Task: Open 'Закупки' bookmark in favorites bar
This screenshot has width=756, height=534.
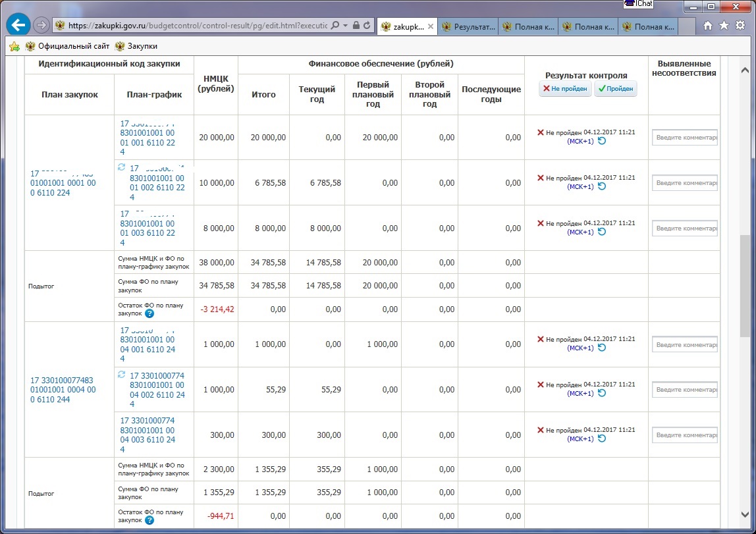Action: point(136,46)
